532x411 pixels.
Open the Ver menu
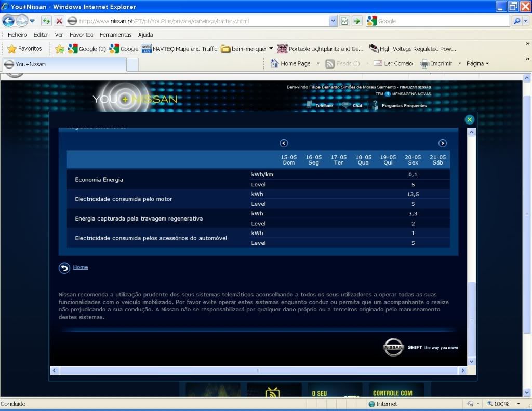59,35
